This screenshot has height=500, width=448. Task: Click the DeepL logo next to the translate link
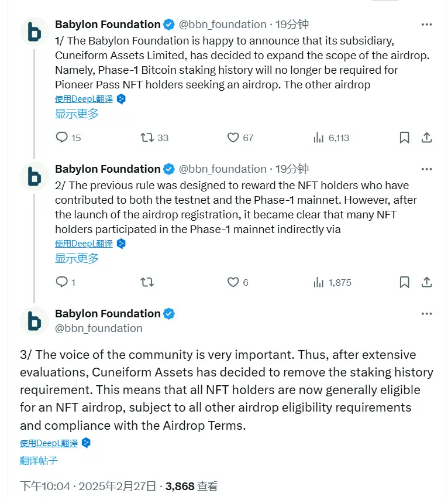click(x=120, y=98)
